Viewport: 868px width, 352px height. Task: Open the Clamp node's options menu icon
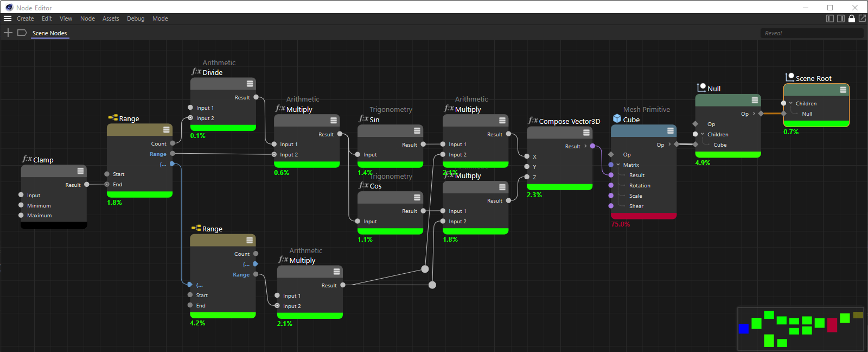(x=80, y=171)
